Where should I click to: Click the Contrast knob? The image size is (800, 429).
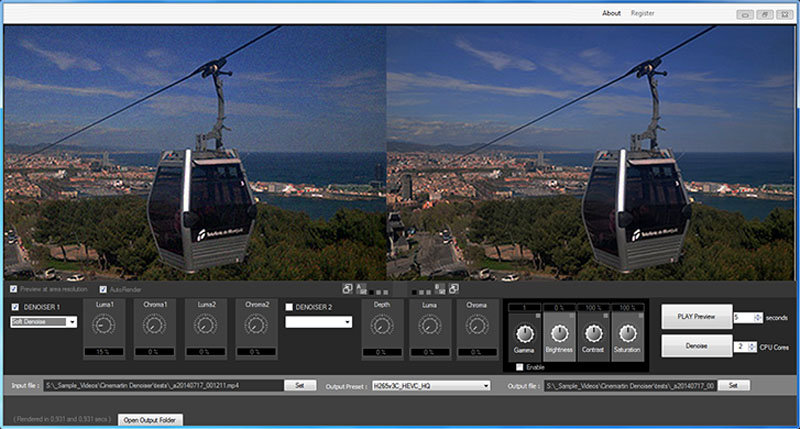coord(593,333)
